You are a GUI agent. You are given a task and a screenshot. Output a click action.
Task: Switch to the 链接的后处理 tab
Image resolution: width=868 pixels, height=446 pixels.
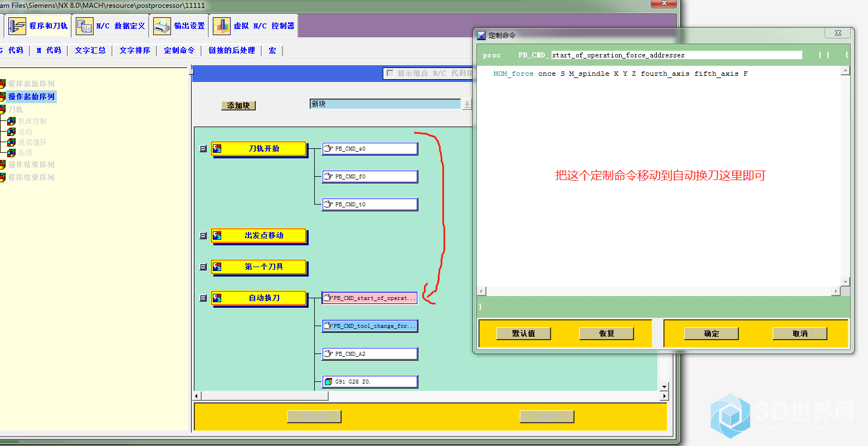232,50
